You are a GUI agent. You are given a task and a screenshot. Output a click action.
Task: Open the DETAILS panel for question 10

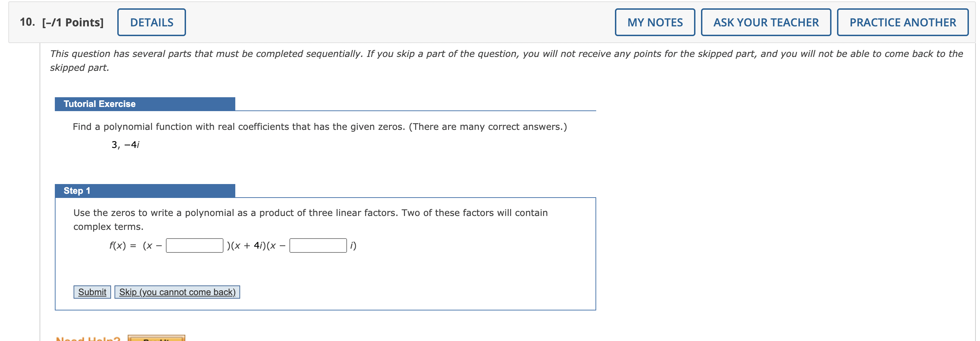click(151, 22)
